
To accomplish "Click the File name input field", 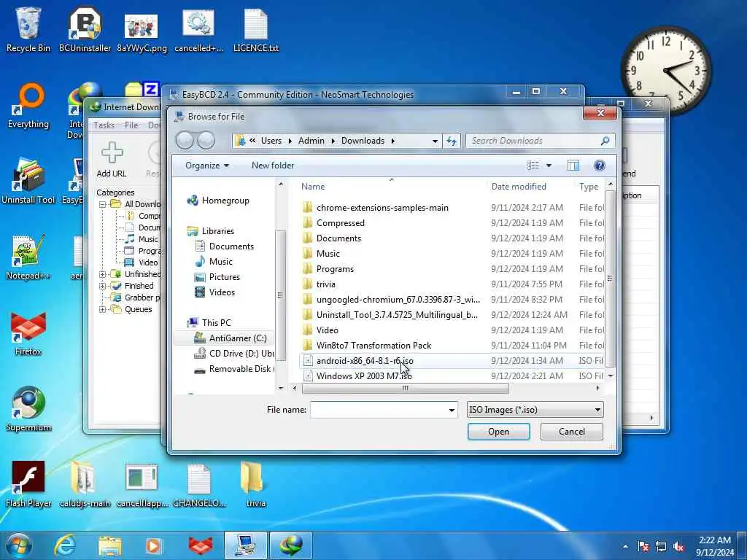I will click(384, 410).
